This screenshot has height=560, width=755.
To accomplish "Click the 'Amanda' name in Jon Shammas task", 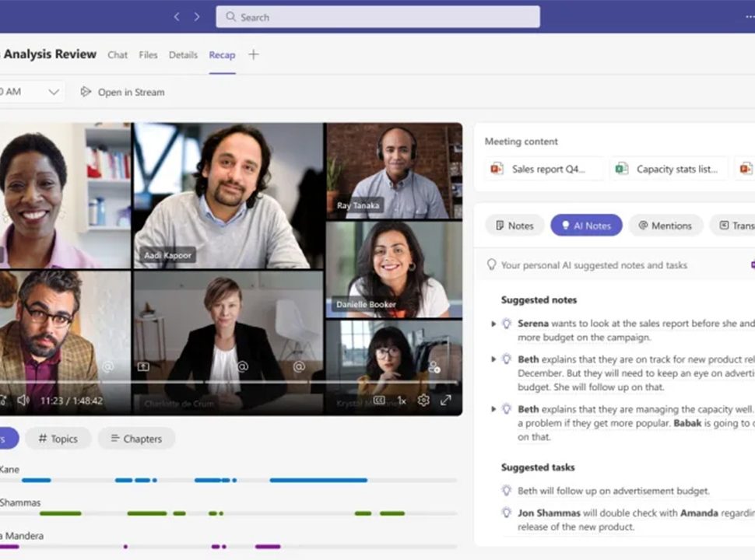I will point(699,513).
